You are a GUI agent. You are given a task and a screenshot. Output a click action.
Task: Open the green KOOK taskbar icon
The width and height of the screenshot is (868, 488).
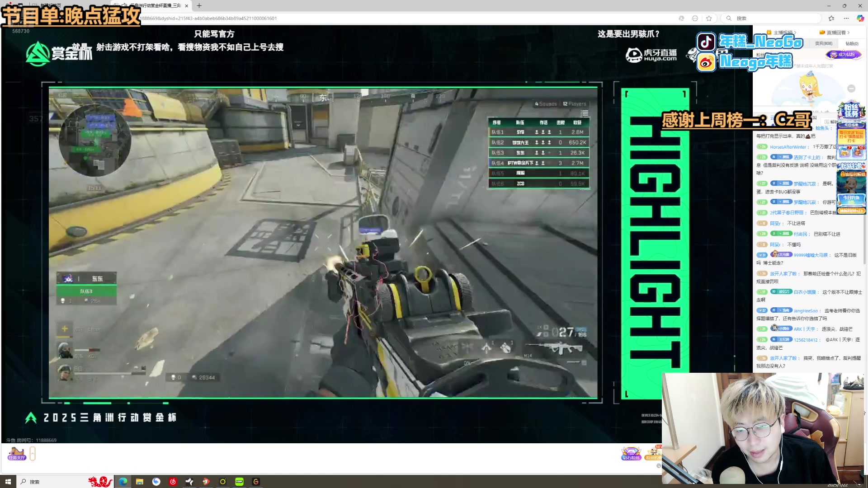pyautogui.click(x=240, y=482)
